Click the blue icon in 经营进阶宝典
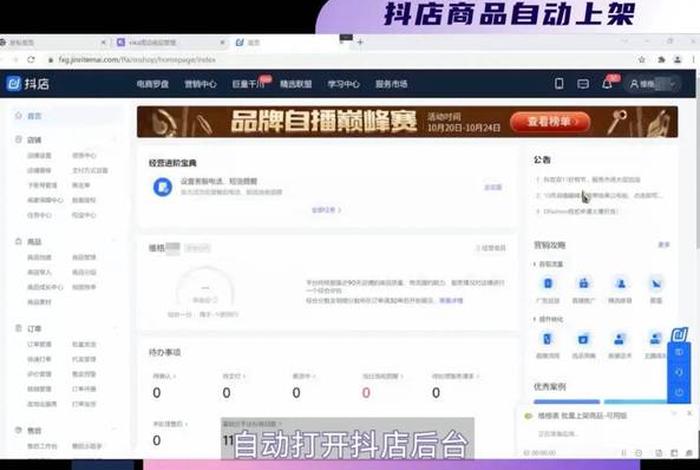The height and width of the screenshot is (470, 700). (162, 187)
